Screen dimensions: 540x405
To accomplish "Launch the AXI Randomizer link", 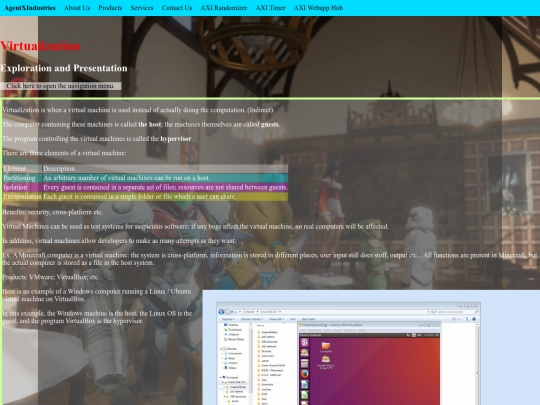I will click(224, 8).
